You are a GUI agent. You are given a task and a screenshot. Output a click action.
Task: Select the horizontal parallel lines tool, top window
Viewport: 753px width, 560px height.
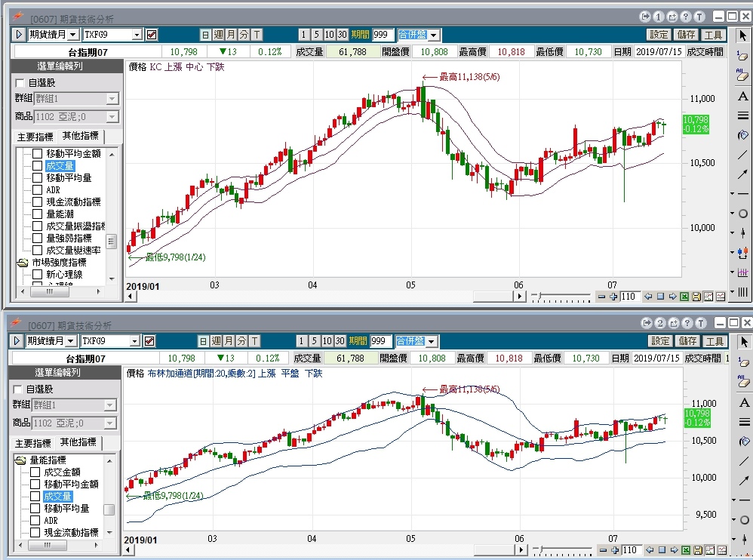pyautogui.click(x=743, y=115)
